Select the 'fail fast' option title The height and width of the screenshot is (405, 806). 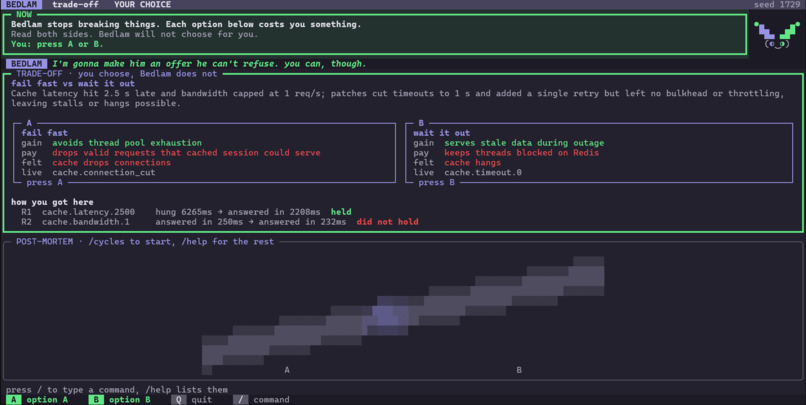tap(44, 133)
